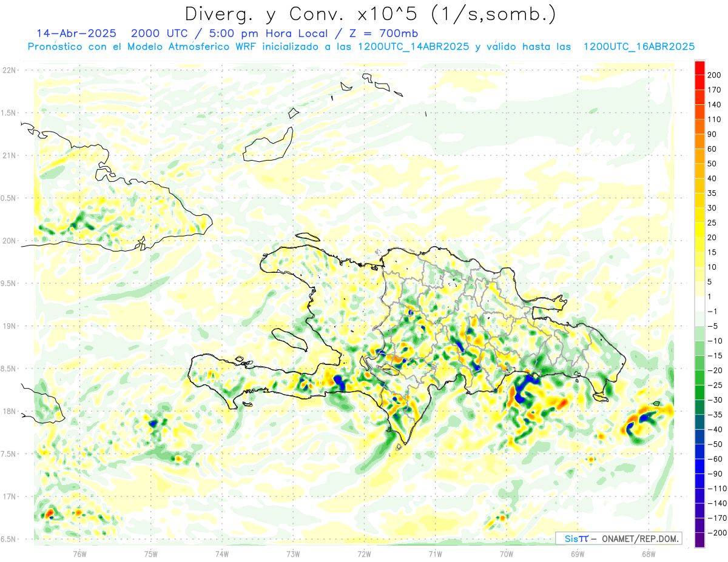The height and width of the screenshot is (562, 728).
Task: Click the "76W" longitude label
Action: (x=79, y=554)
